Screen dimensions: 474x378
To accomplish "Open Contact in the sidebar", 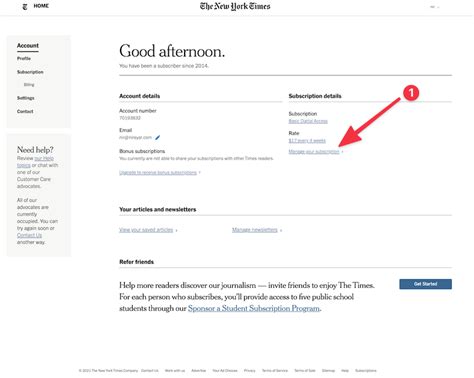I will coord(25,111).
